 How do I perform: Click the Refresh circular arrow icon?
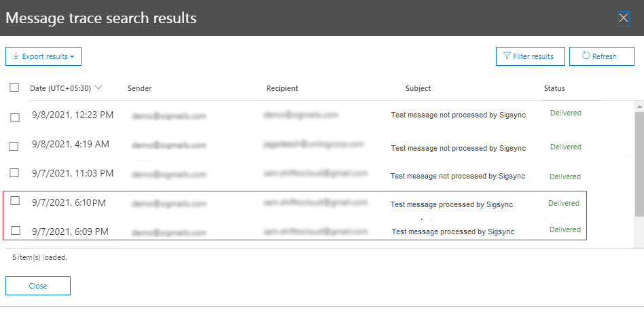click(586, 56)
